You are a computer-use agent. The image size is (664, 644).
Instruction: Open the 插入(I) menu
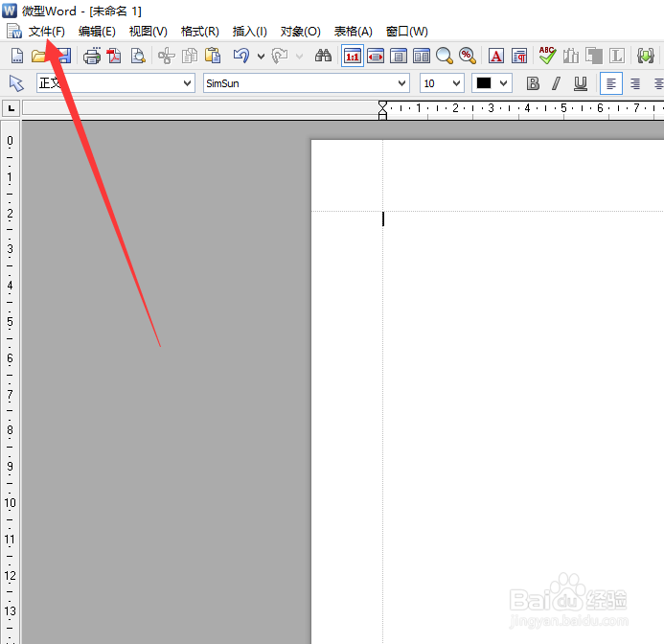(249, 32)
